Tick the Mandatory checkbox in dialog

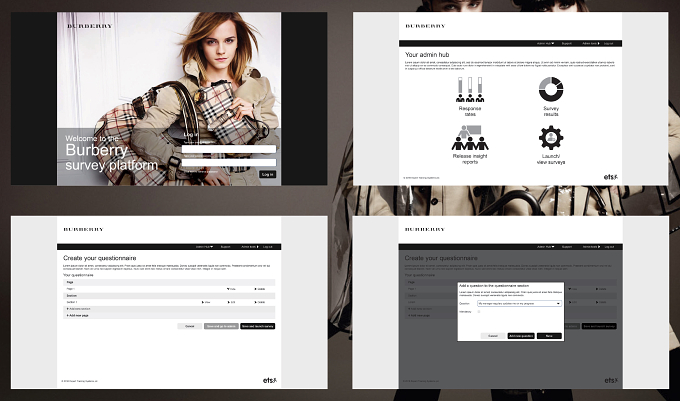(479, 312)
